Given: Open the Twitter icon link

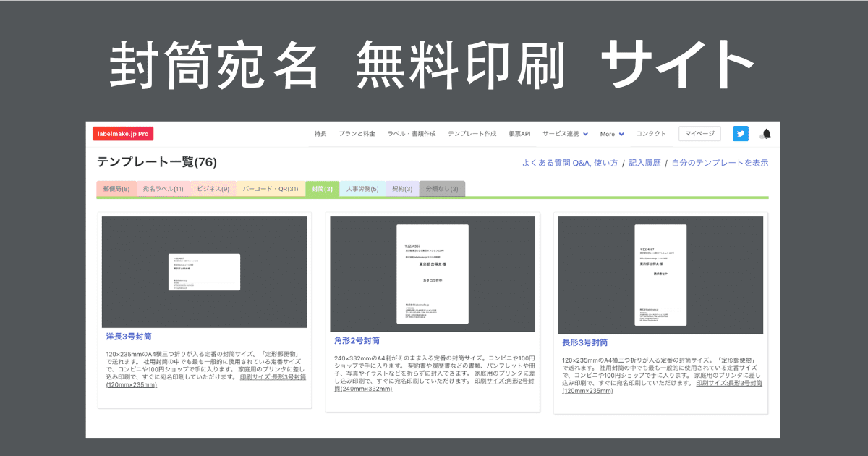Looking at the screenshot, I should 741,134.
